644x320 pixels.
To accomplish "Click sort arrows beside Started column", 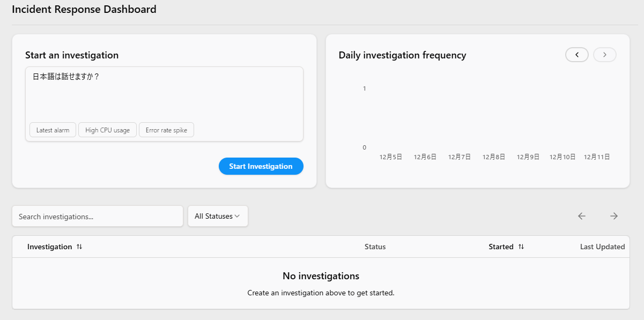I will point(521,247).
